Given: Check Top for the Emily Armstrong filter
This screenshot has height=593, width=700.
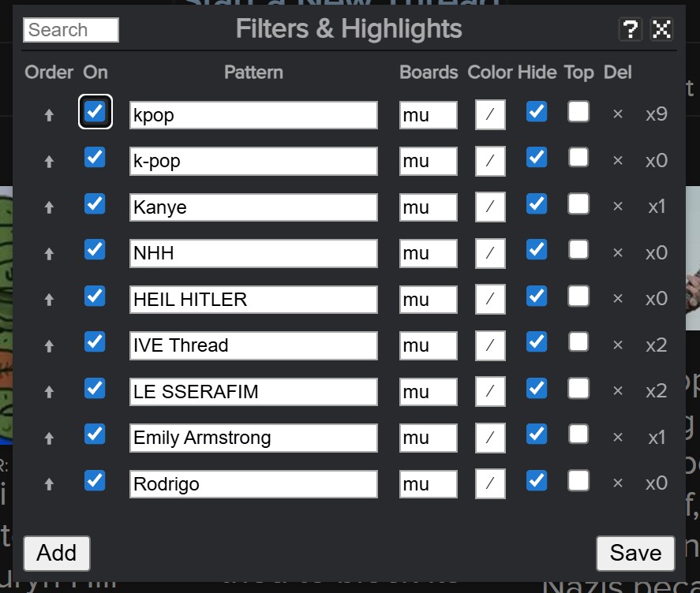Looking at the screenshot, I should click(x=578, y=434).
